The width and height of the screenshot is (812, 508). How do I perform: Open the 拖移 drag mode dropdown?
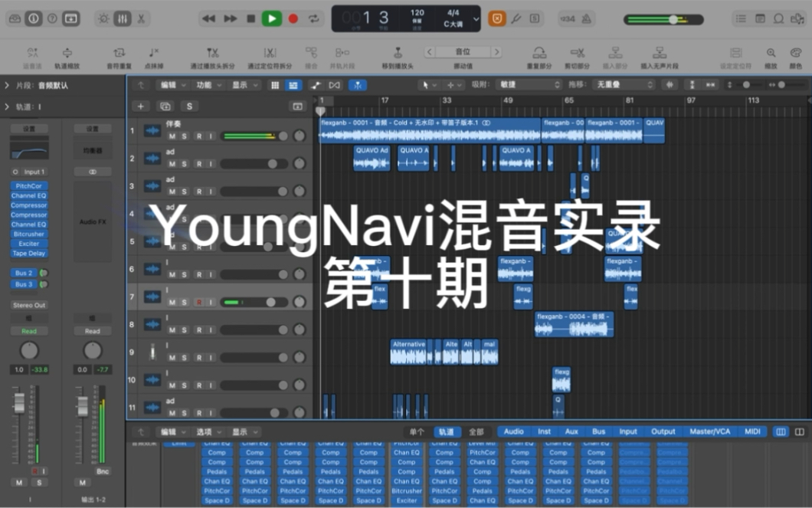tap(624, 84)
